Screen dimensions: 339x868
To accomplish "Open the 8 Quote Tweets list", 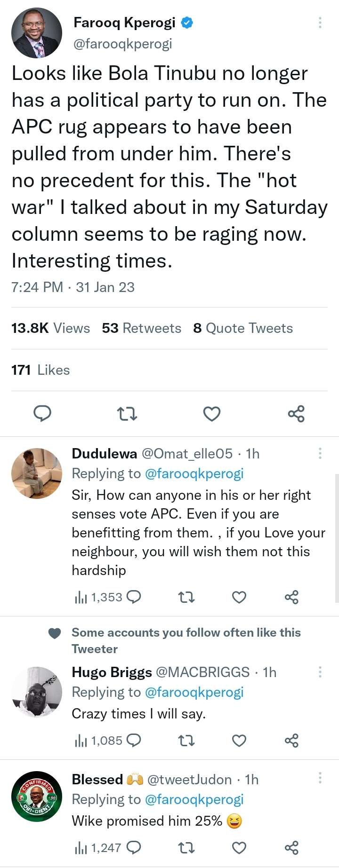I will [242, 328].
